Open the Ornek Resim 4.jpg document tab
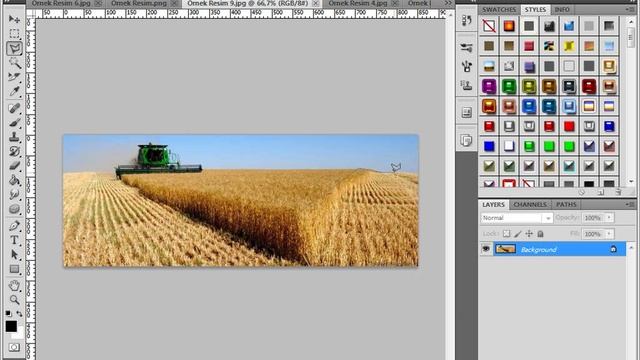This screenshot has width=640, height=360. (358, 3)
